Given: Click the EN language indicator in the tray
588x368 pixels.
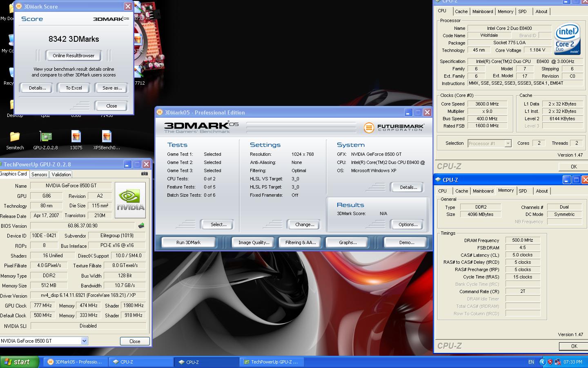Looking at the screenshot, I should coord(531,362).
